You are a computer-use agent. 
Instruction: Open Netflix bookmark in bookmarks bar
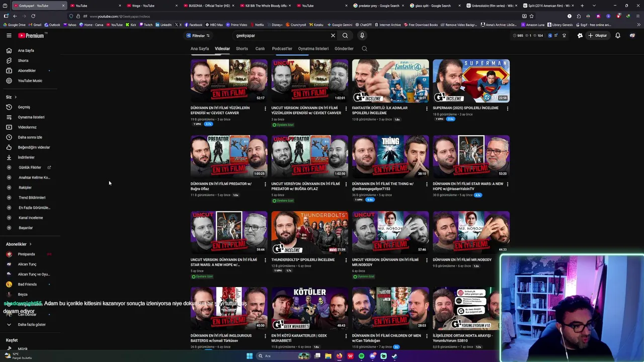257,25
